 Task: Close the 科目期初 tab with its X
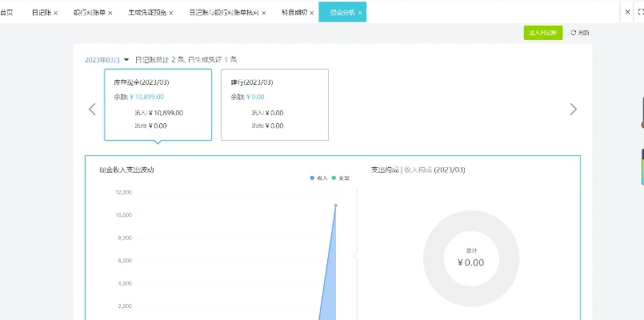[x=312, y=13]
